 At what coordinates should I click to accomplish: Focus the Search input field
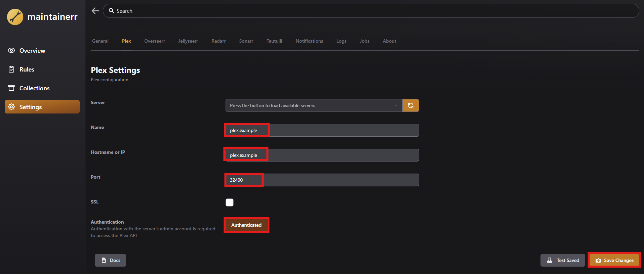[x=371, y=11]
